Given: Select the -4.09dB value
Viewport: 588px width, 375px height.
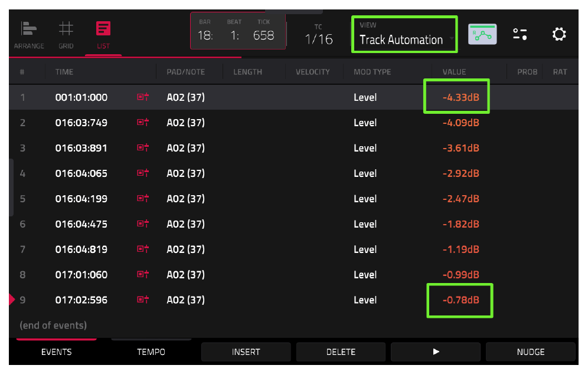Looking at the screenshot, I should coord(461,123).
